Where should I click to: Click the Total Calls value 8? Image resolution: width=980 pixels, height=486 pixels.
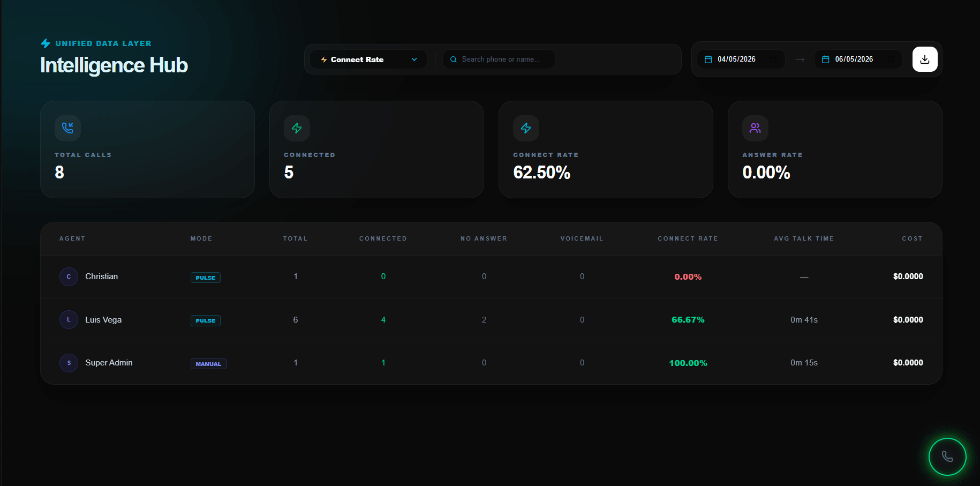pyautogui.click(x=59, y=173)
